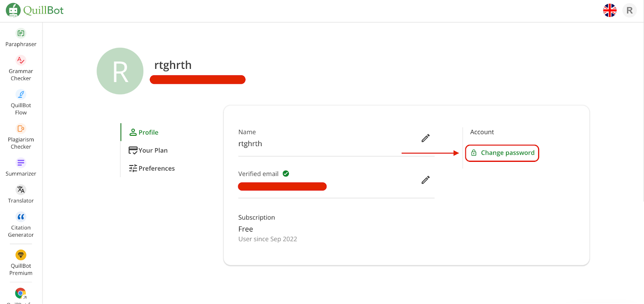Click the large R profile avatar
This screenshot has height=304, width=644.
pos(120,71)
